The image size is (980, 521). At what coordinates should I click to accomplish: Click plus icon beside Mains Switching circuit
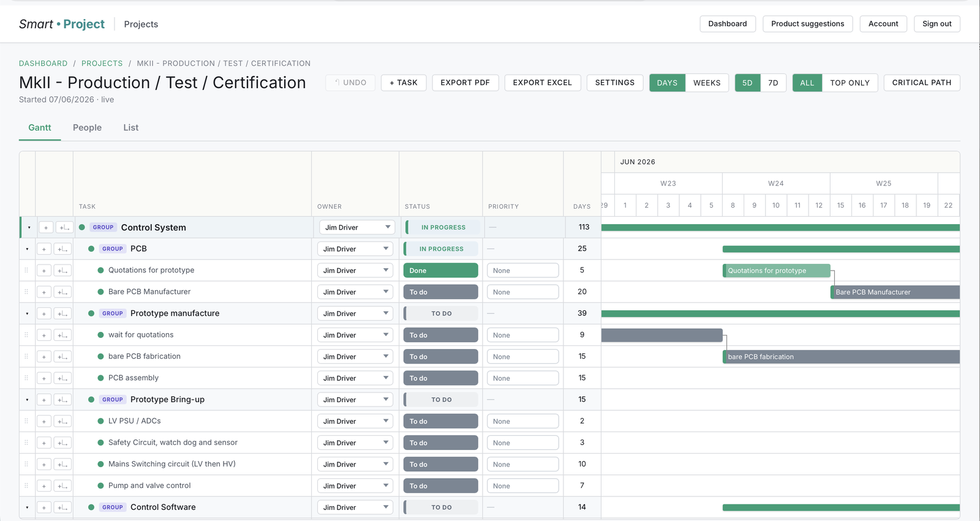click(x=44, y=465)
